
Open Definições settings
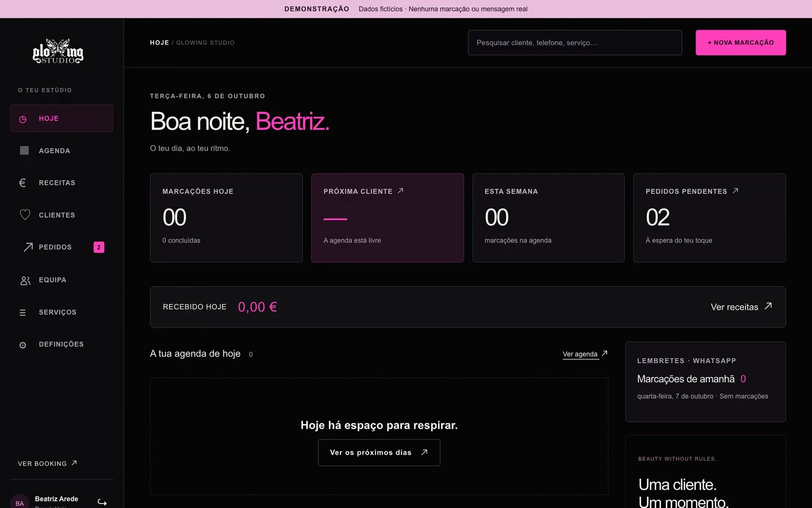coord(61,344)
